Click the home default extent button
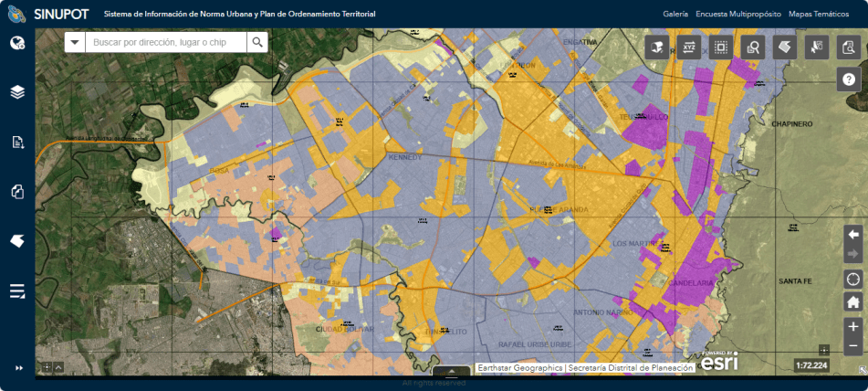868x391 pixels. click(x=852, y=302)
